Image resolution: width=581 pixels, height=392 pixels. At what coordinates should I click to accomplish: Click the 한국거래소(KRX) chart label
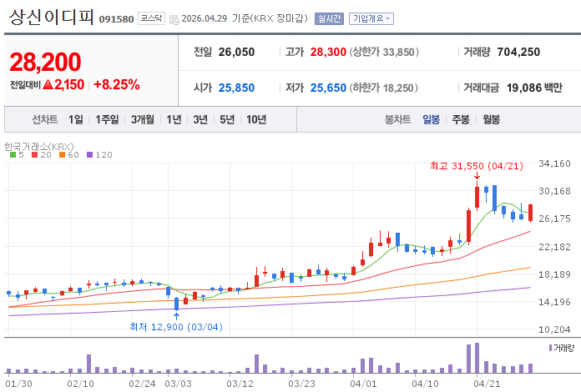[39, 147]
